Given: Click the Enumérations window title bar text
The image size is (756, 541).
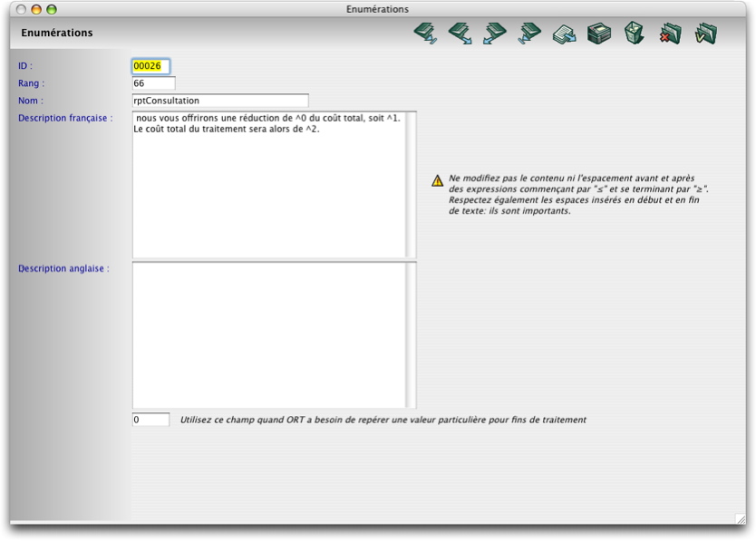Looking at the screenshot, I should 377,9.
